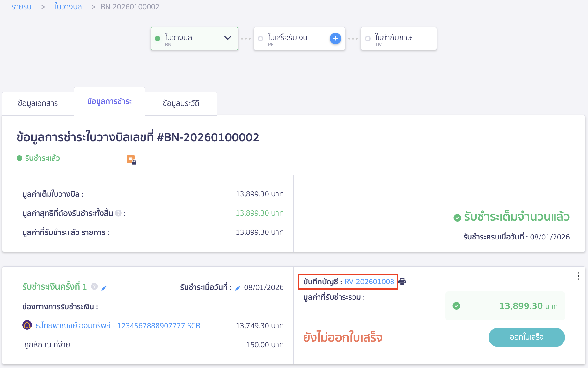Navigate to รายรับ via breadcrumb
This screenshot has height=368, width=588.
click(21, 6)
